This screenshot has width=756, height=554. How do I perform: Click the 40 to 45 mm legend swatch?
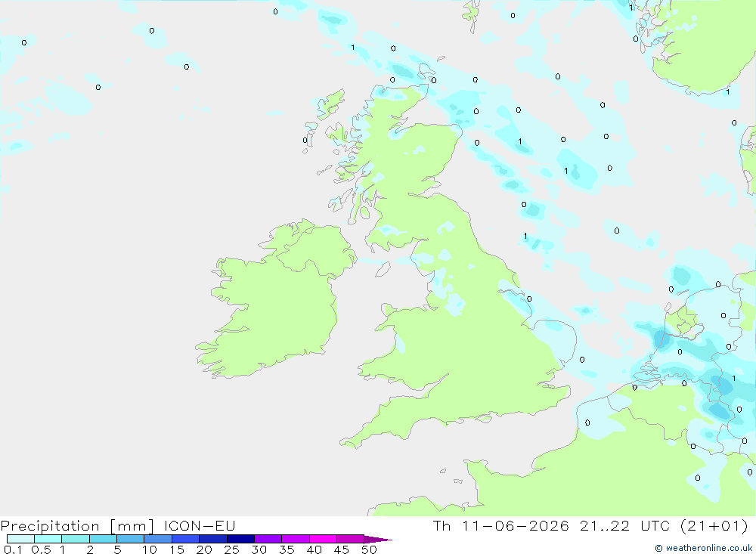point(323,539)
